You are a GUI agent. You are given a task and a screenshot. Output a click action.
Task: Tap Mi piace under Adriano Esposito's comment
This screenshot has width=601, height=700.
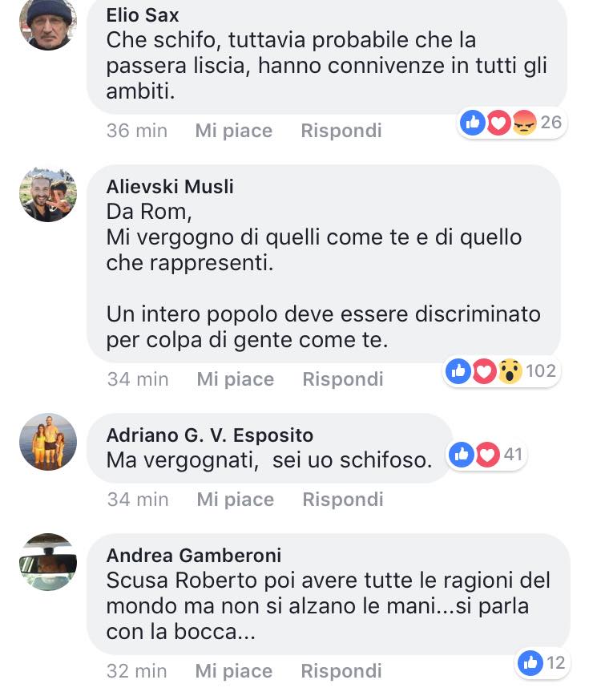pyautogui.click(x=236, y=500)
